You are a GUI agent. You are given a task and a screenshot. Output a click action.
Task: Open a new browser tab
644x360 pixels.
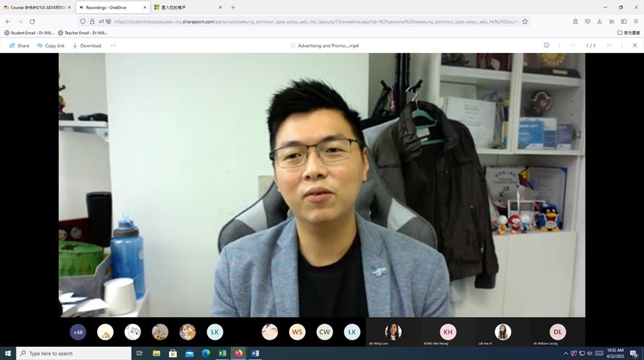pos(233,7)
